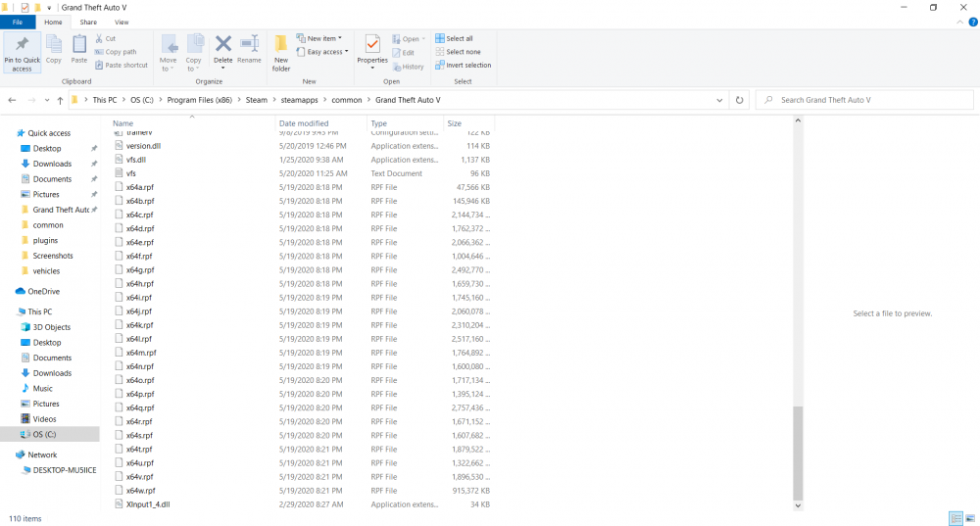This screenshot has width=980, height=526.
Task: Open Properties from the ribbon
Action: [x=372, y=47]
